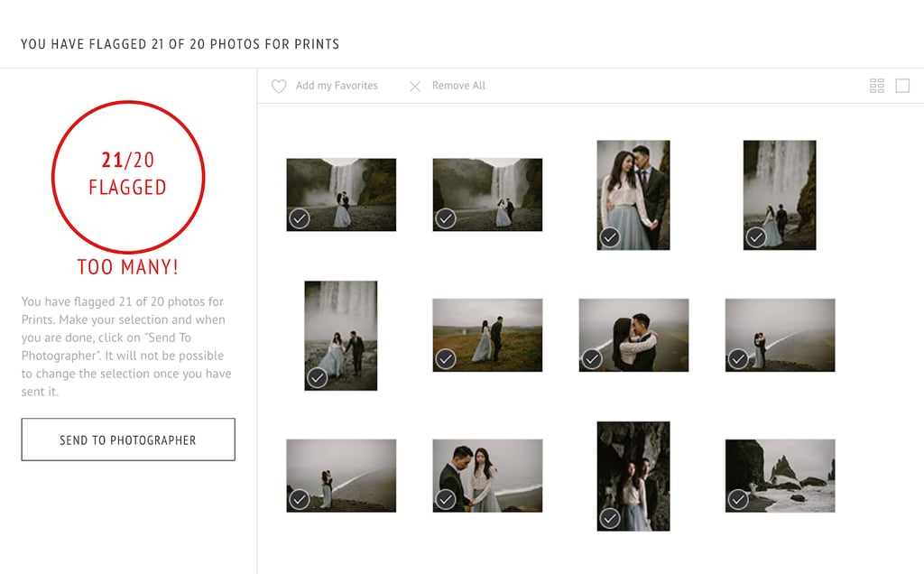The width and height of the screenshot is (924, 574).
Task: Uncheck the couple kissing photo checkmark
Action: point(592,359)
